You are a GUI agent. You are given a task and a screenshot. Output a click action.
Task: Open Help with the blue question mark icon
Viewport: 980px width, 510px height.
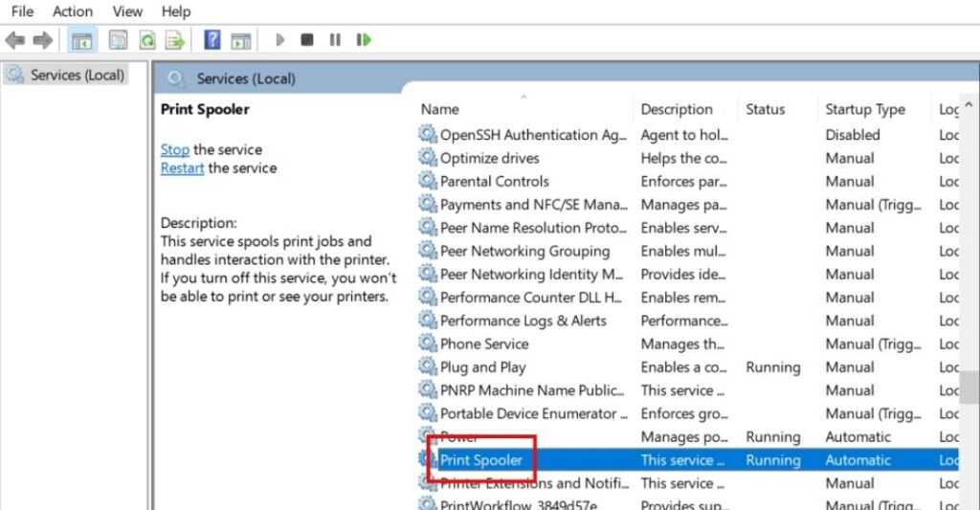click(212, 40)
